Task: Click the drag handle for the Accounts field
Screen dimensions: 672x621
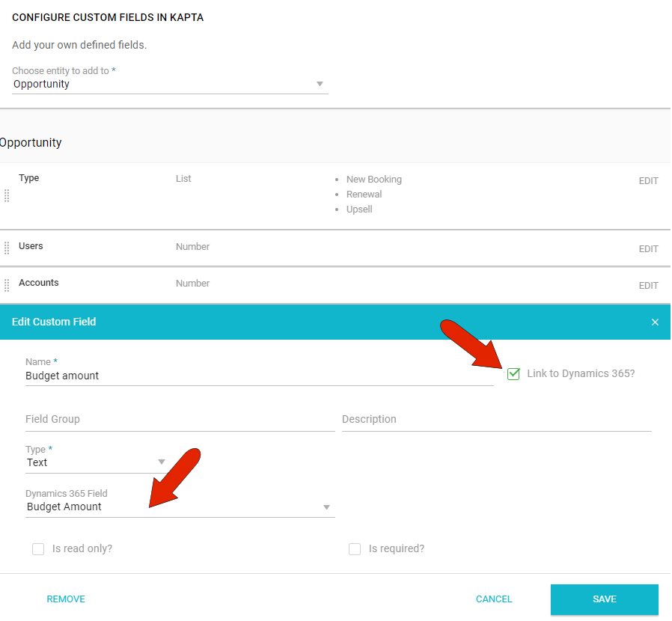Action: (x=7, y=284)
